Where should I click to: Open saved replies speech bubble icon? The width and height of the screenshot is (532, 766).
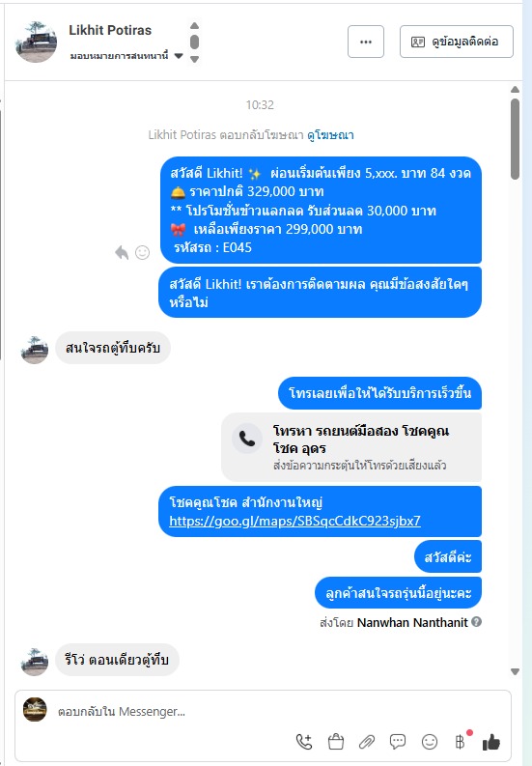point(398,742)
